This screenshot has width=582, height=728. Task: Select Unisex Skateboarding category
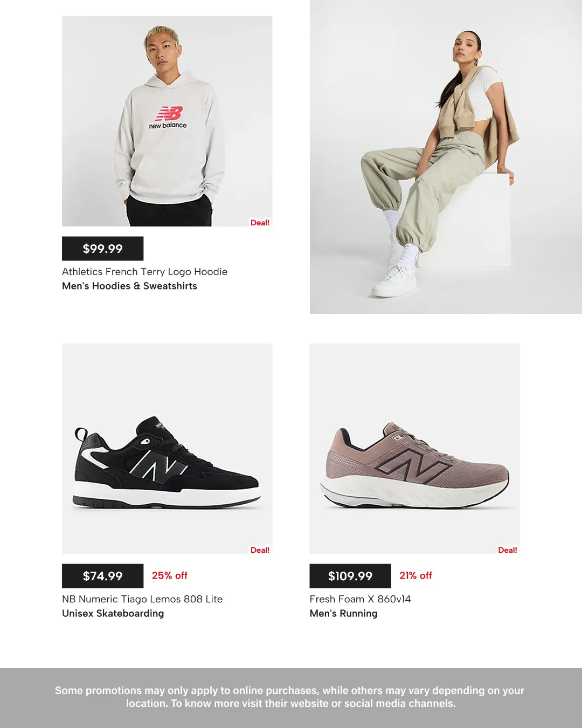(x=113, y=614)
